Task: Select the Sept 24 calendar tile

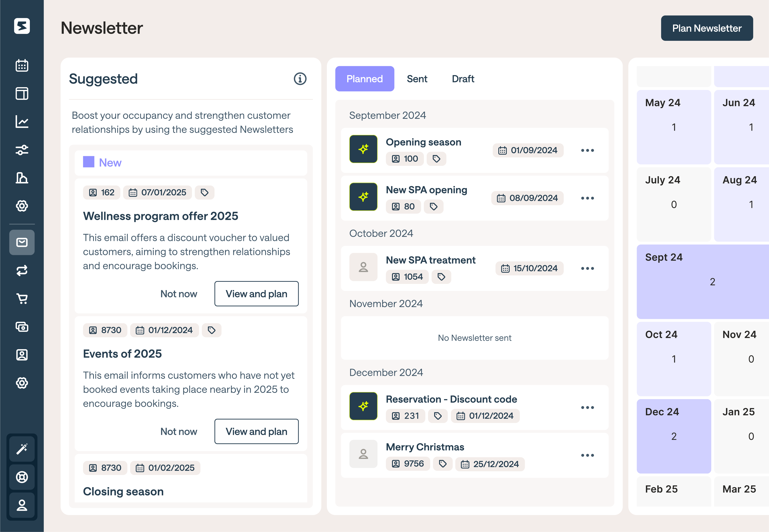Action: [703, 282]
